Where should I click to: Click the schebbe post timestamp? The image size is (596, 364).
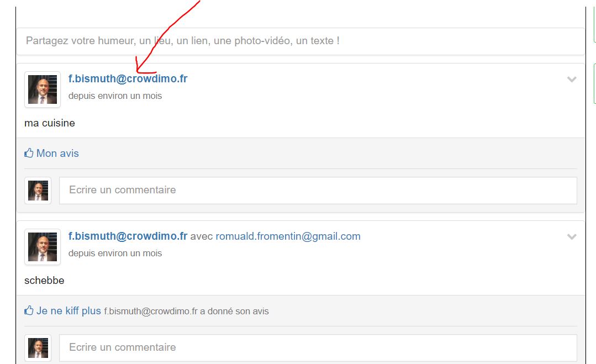[115, 253]
